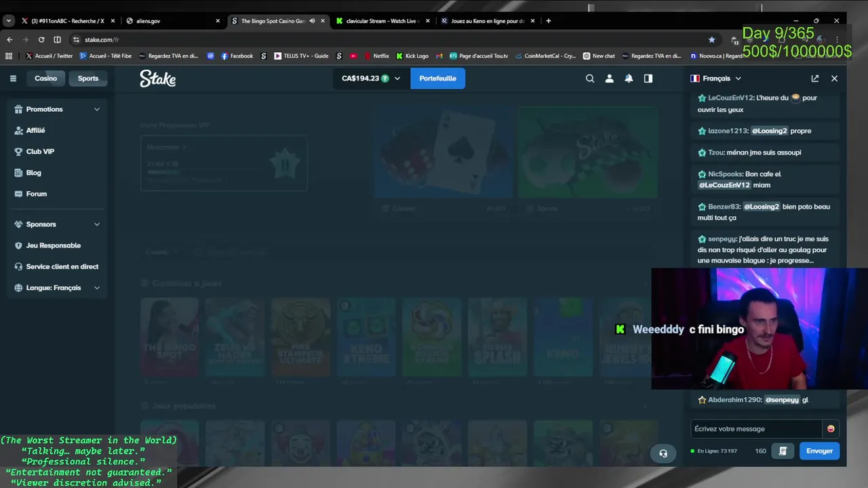Switch to the #911onABC Recherche X tab
The width and height of the screenshot is (868, 488).
click(x=68, y=21)
